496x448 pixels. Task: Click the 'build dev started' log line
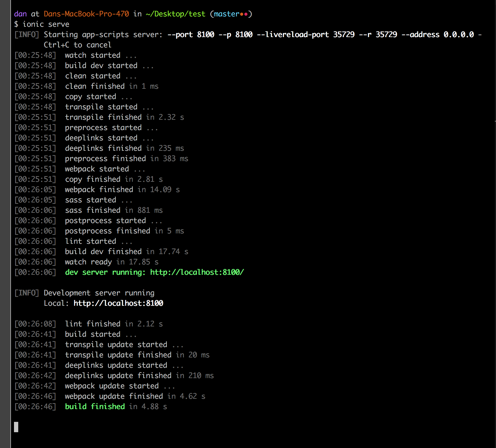109,66
